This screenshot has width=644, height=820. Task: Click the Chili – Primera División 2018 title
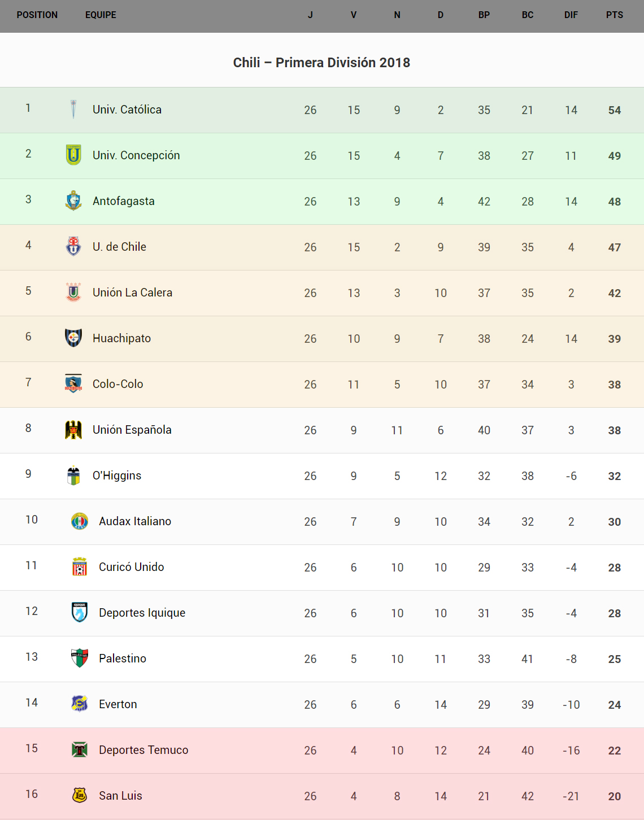pos(321,63)
